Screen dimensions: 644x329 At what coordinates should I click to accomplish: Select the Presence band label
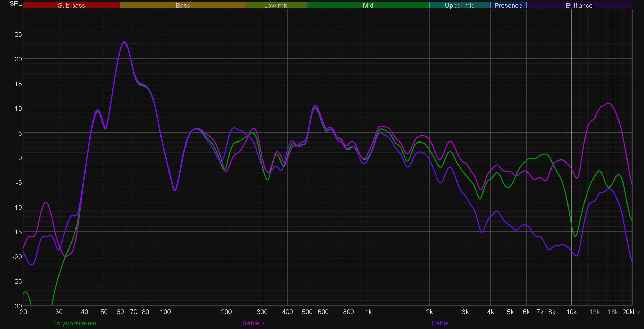coord(508,5)
